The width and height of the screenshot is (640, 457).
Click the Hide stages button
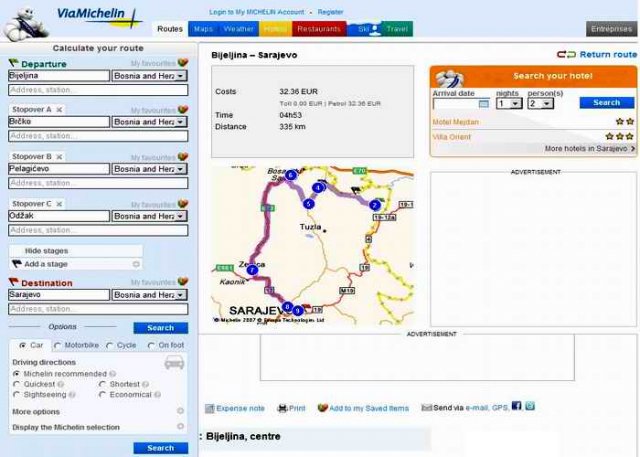click(x=76, y=251)
